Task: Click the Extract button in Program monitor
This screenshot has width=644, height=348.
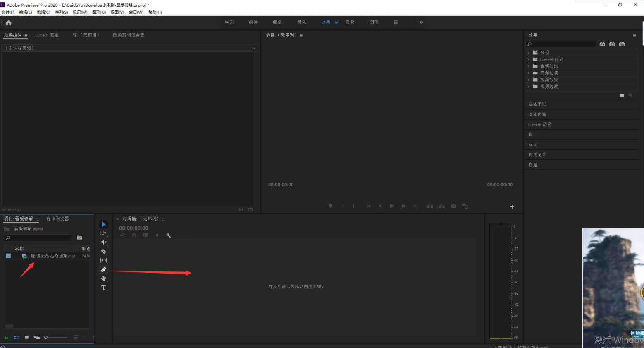Action: pyautogui.click(x=442, y=206)
